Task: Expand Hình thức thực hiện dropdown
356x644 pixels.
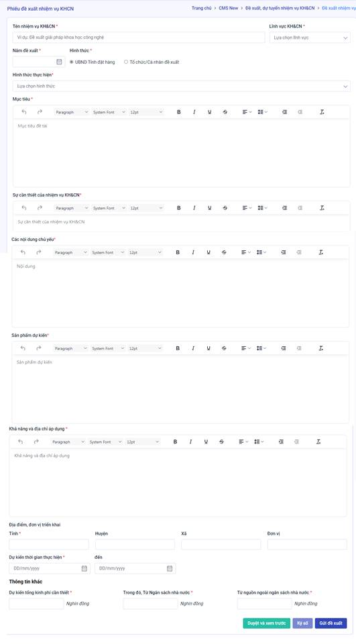Action: tap(182, 87)
